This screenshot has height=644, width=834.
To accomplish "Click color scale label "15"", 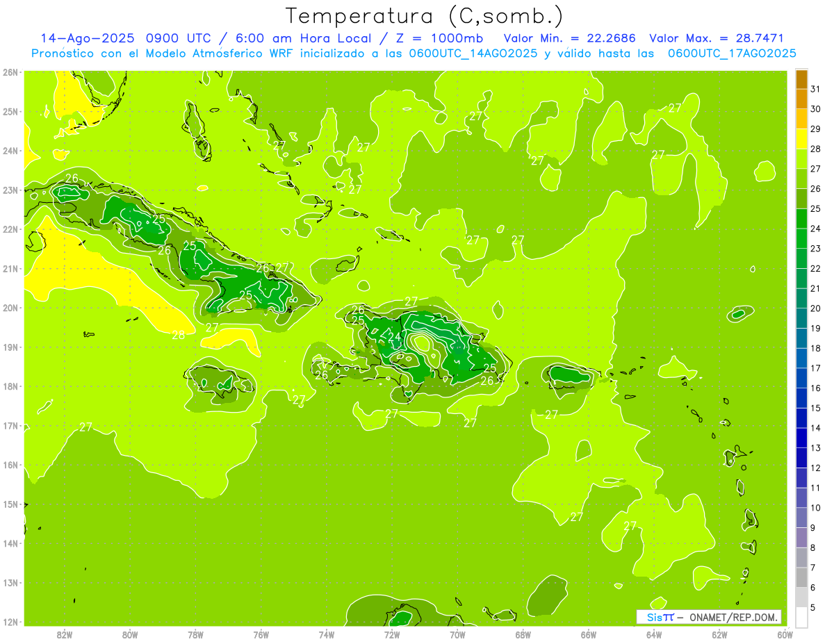I will click(x=815, y=408).
